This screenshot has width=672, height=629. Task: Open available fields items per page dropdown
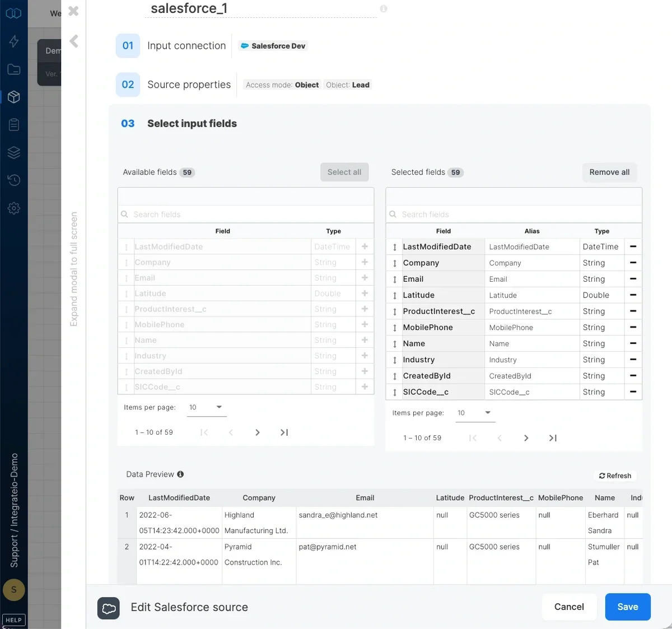click(x=207, y=407)
